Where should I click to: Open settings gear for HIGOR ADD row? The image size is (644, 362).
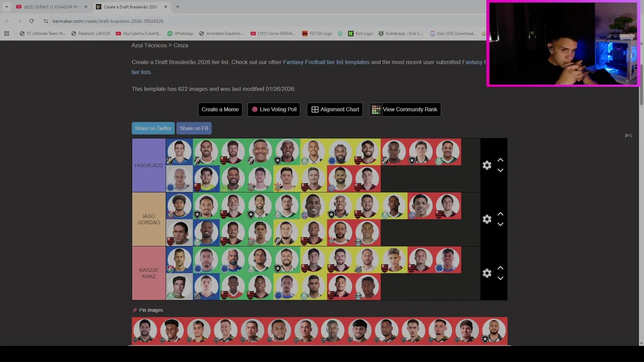tap(487, 165)
